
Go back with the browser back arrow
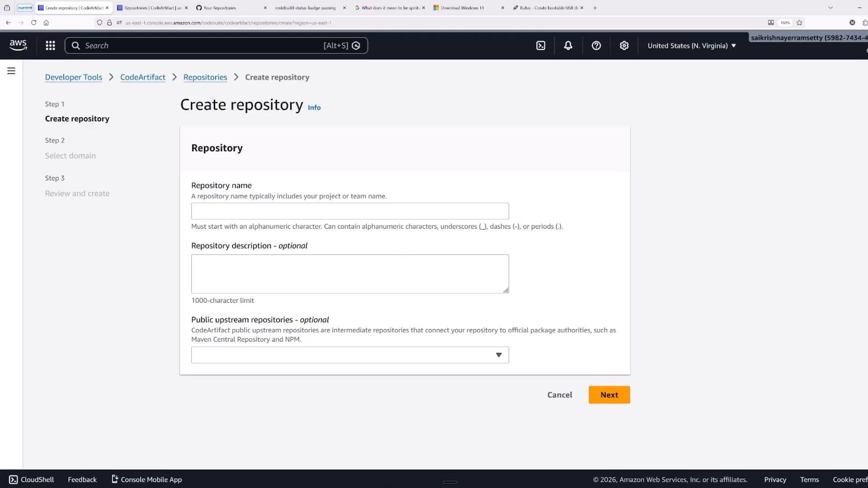8,23
